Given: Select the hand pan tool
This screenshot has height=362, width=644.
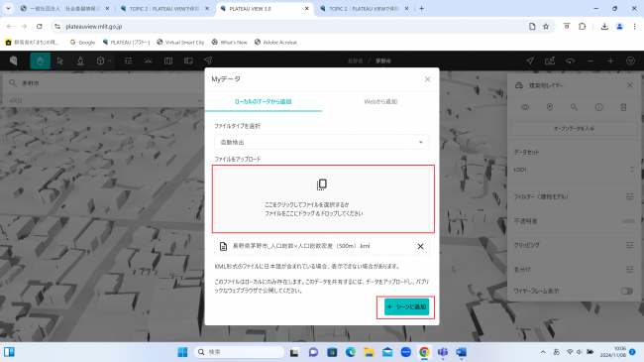Looking at the screenshot, I should point(40,60).
